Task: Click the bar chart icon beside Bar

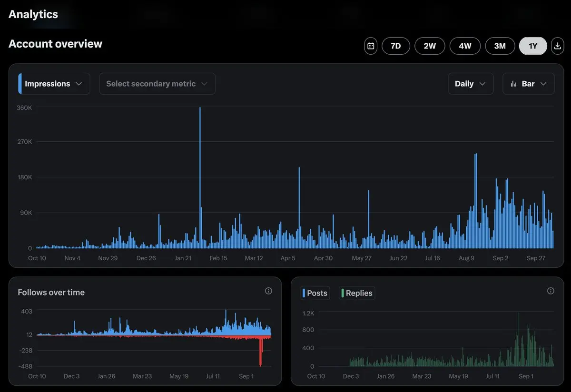Action: point(513,84)
